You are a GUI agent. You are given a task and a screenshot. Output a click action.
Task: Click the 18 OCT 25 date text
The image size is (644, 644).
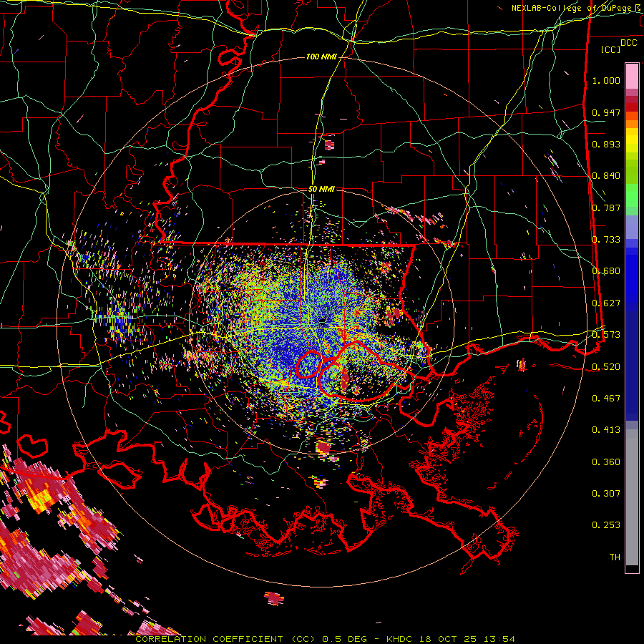click(449, 639)
